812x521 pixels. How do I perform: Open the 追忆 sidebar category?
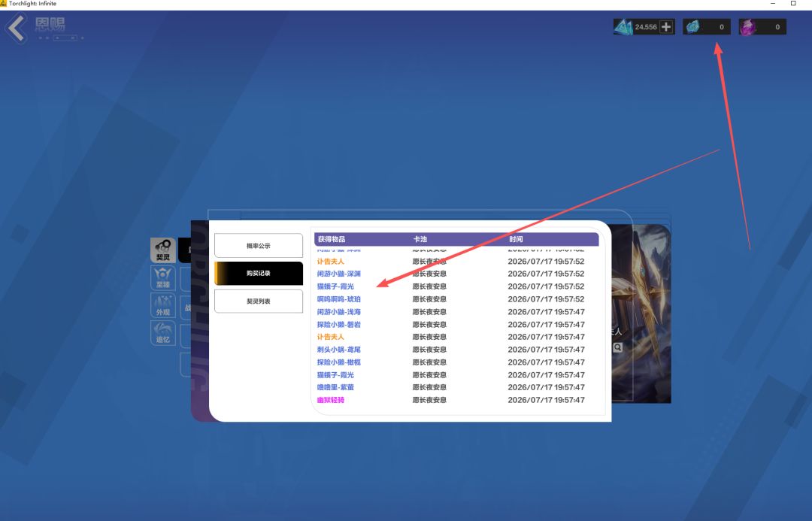(x=163, y=333)
